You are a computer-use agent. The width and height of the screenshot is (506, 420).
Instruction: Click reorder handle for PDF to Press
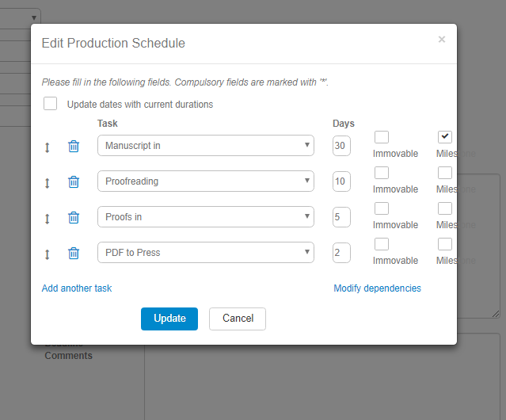[x=48, y=254]
